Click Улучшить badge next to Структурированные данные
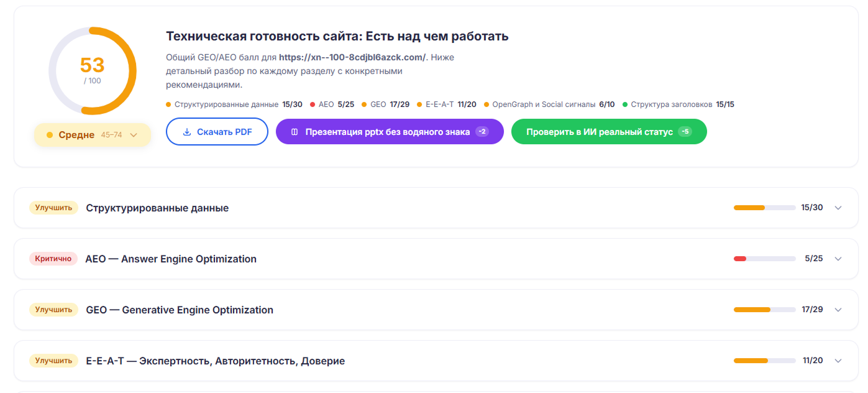 pyautogui.click(x=53, y=208)
